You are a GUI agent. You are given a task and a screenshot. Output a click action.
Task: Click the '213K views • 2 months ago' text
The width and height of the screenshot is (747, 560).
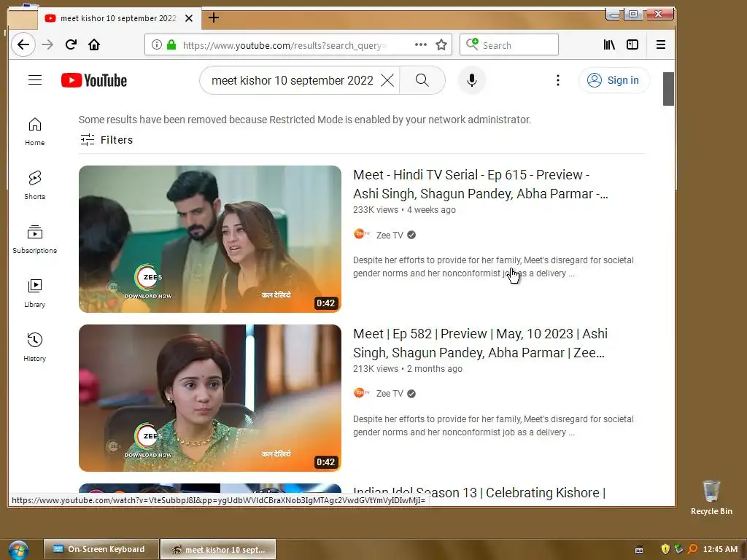point(407,369)
